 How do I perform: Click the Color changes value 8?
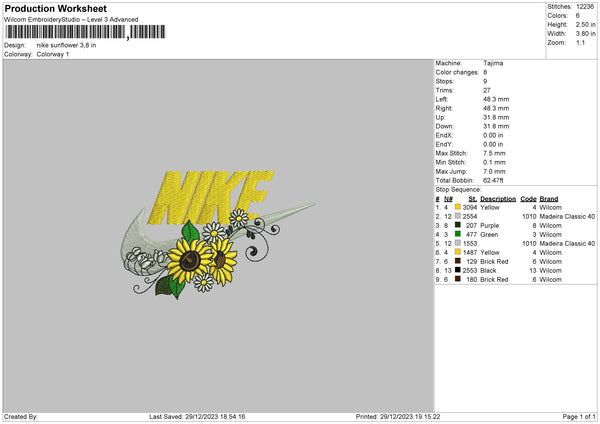(x=485, y=72)
